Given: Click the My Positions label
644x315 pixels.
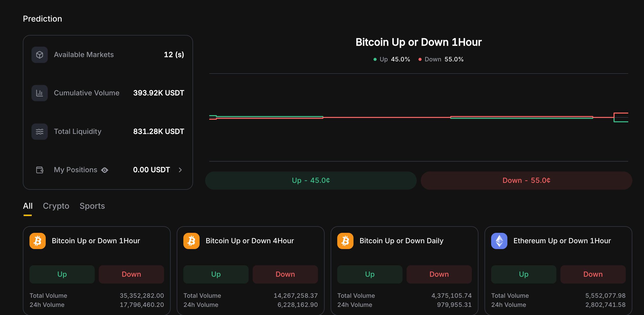Looking at the screenshot, I should tap(76, 170).
